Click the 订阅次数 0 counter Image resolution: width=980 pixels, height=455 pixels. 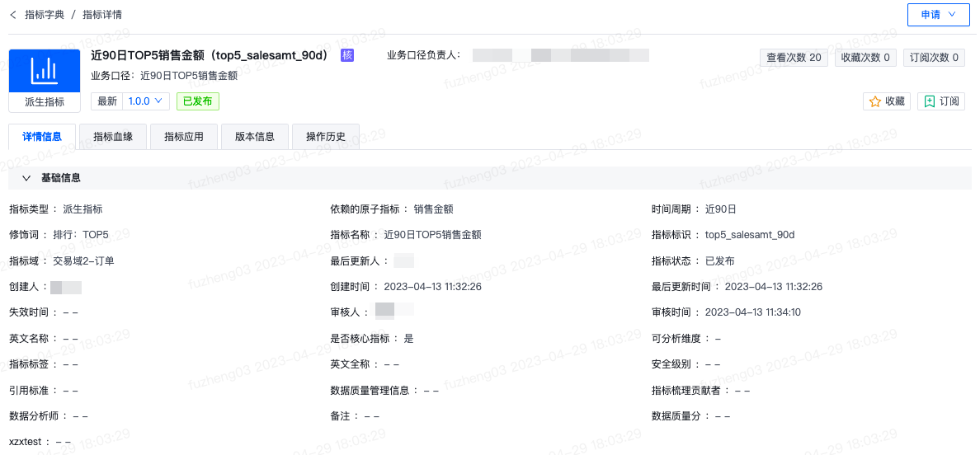point(934,58)
